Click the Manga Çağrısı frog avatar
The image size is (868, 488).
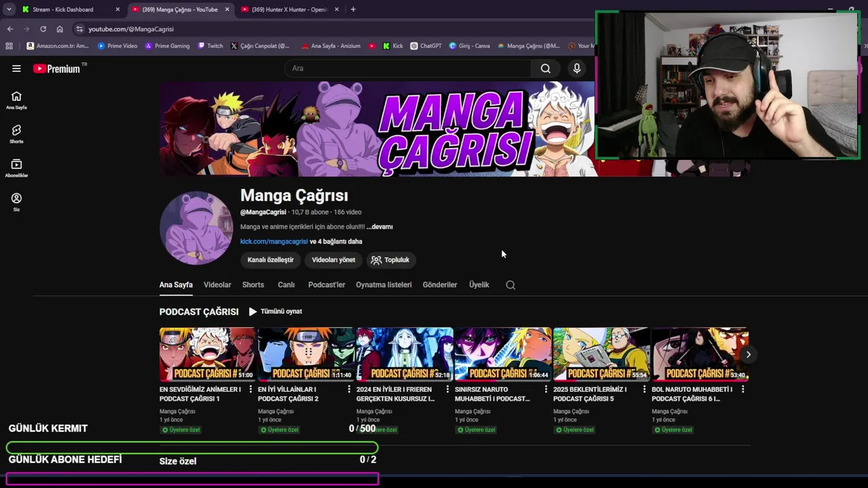tap(196, 228)
